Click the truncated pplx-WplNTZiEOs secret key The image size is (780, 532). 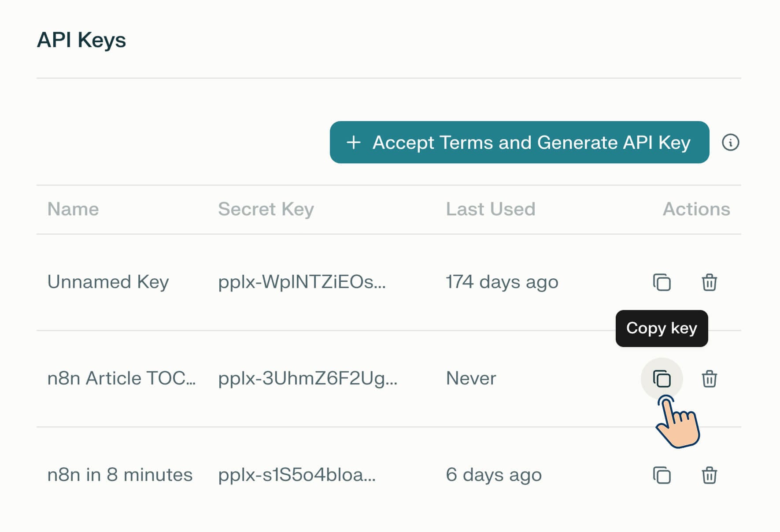[301, 282]
